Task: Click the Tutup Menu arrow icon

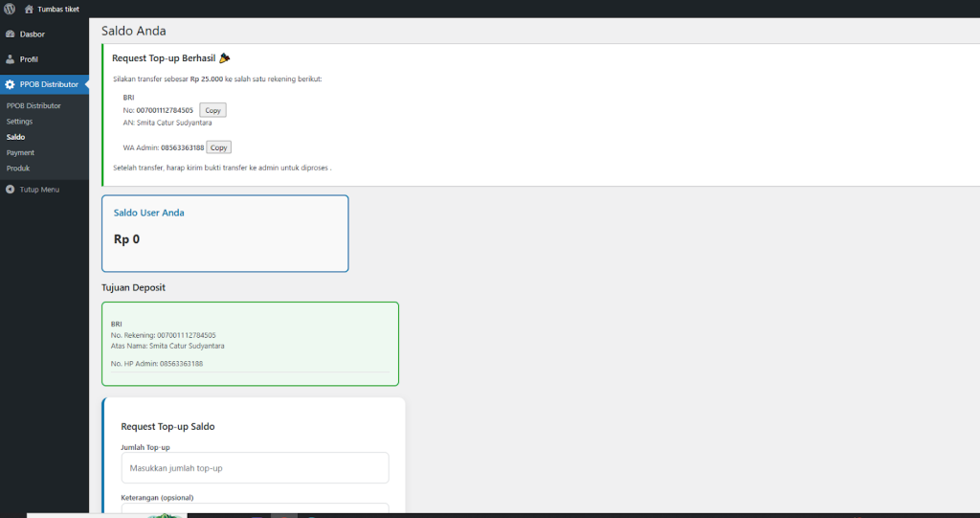Action: point(10,190)
